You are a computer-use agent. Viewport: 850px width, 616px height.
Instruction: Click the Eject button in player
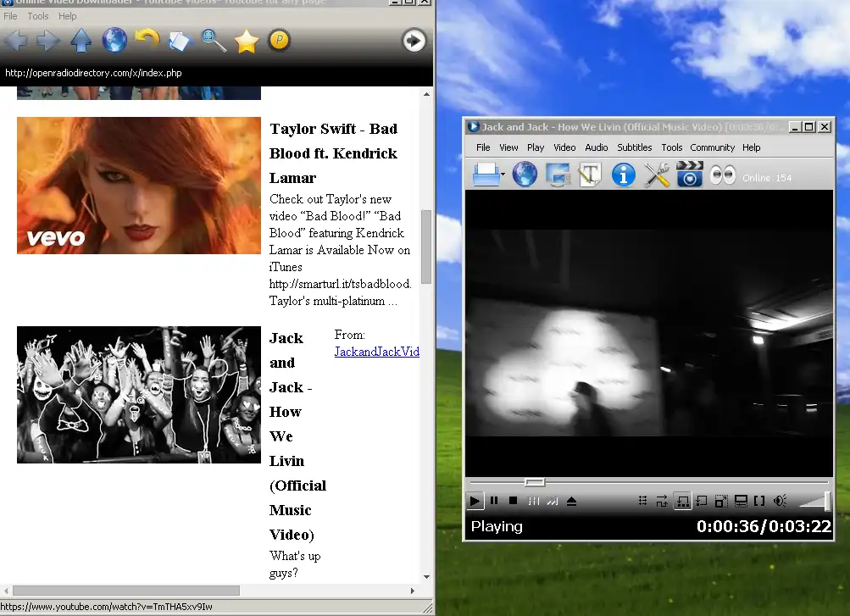coord(571,501)
